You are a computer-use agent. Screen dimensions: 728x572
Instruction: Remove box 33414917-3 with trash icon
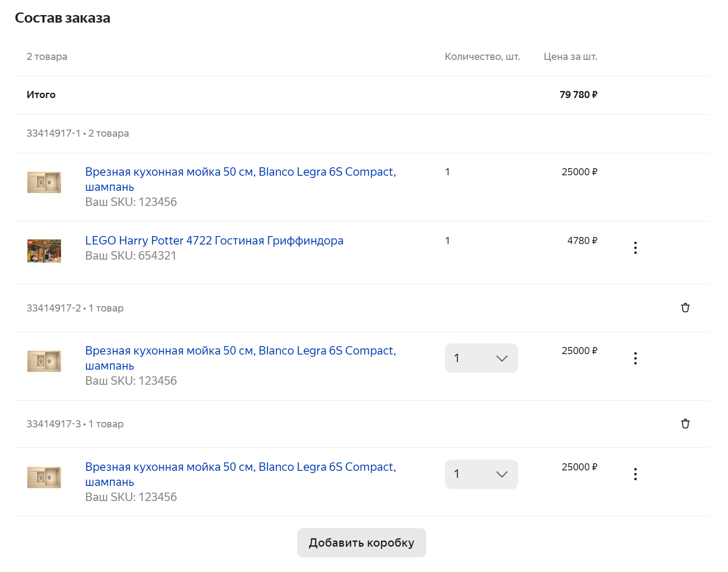685,424
